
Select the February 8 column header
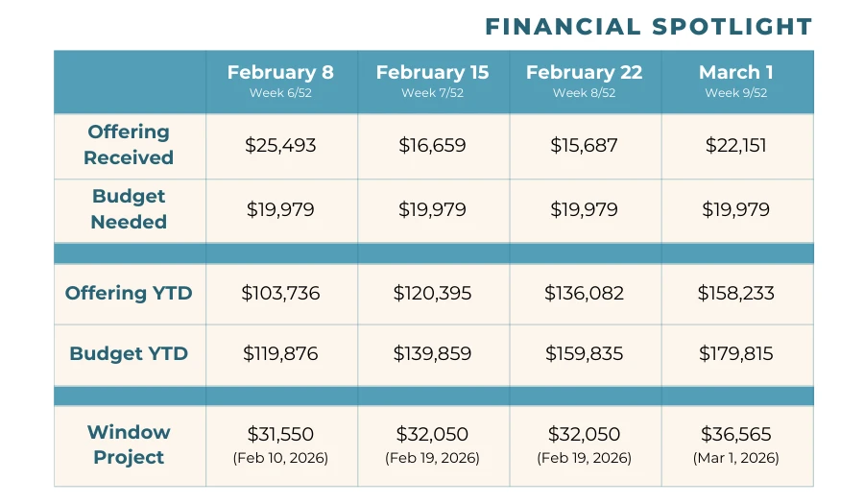281,80
